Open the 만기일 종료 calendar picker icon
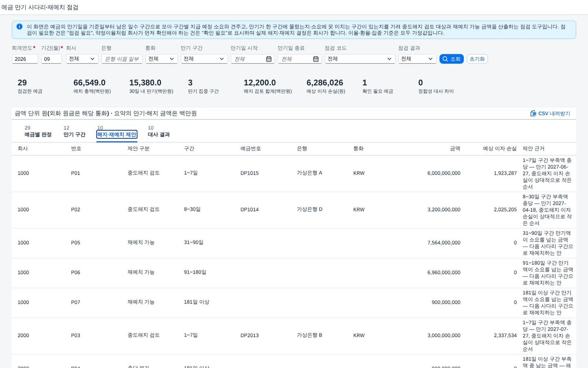 coord(316,59)
